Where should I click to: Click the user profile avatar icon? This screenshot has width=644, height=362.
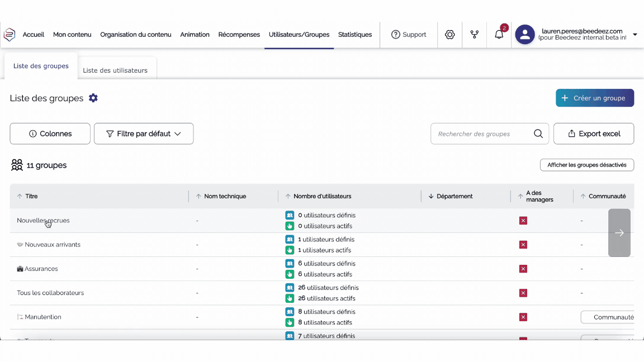click(x=524, y=35)
